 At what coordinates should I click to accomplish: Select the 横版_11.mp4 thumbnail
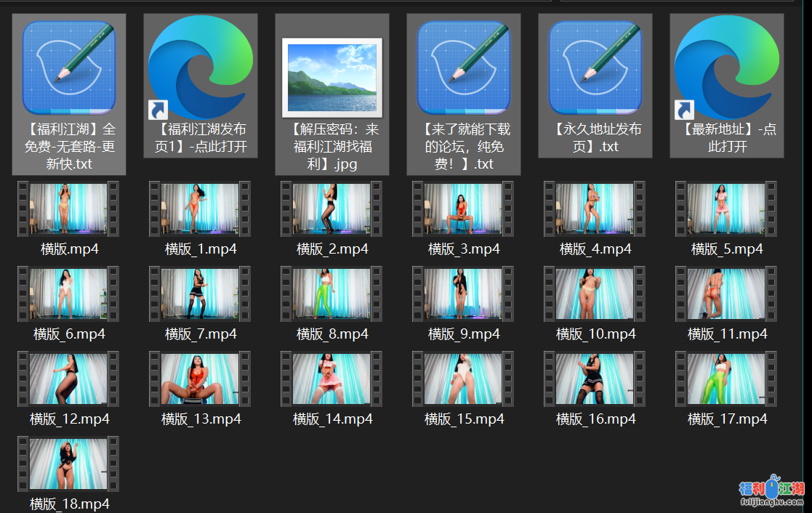coord(727,294)
